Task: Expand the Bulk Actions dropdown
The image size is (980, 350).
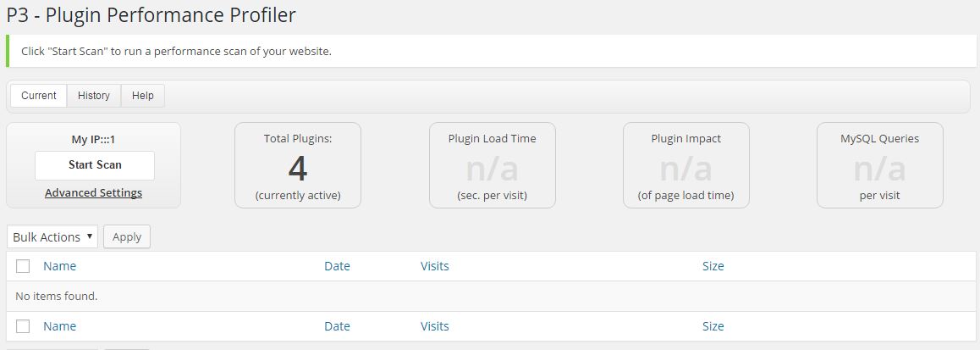Action: pos(52,236)
